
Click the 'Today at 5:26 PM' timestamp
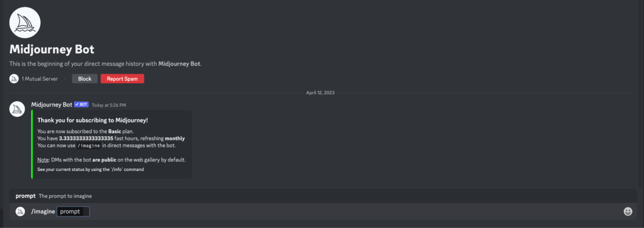pyautogui.click(x=109, y=105)
